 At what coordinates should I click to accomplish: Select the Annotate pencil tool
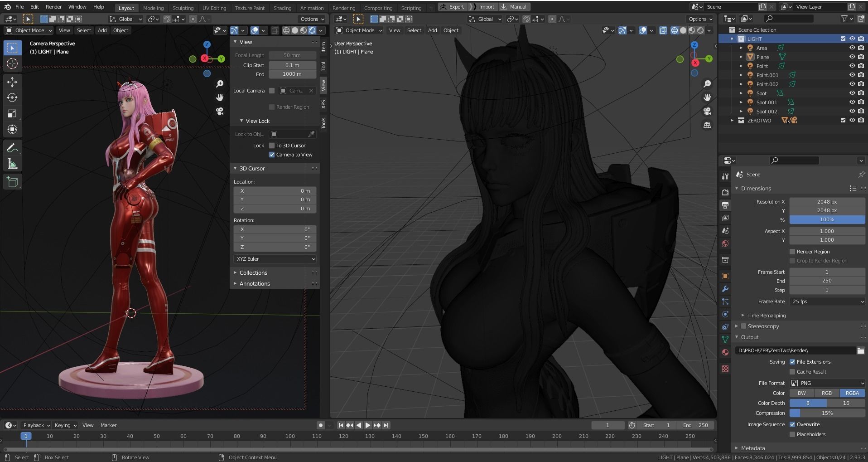(x=12, y=148)
